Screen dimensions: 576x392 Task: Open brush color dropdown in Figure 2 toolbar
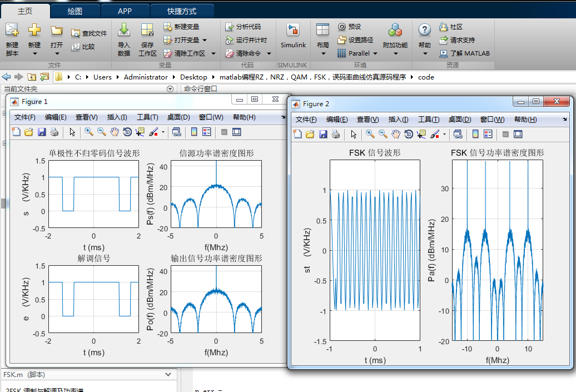[444, 135]
